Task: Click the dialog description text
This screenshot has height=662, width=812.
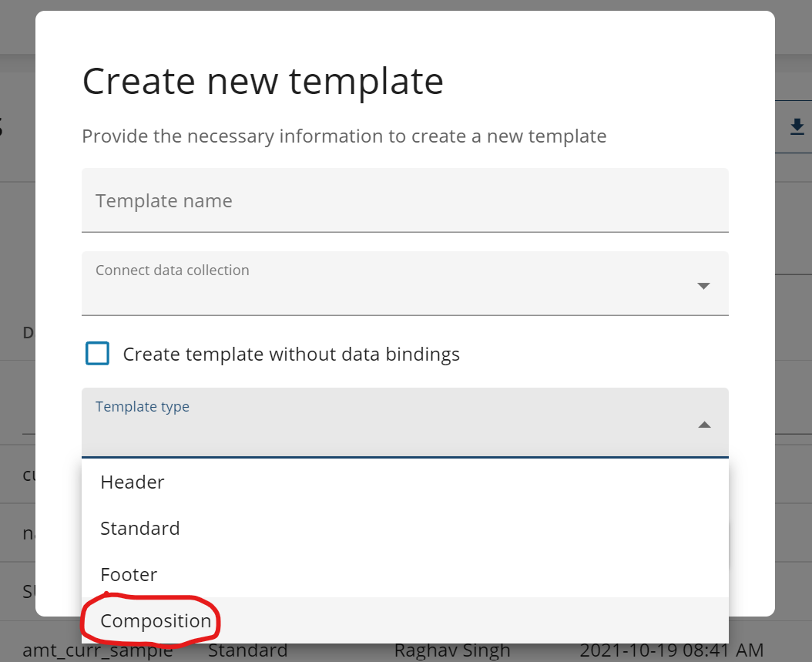Action: tap(344, 136)
